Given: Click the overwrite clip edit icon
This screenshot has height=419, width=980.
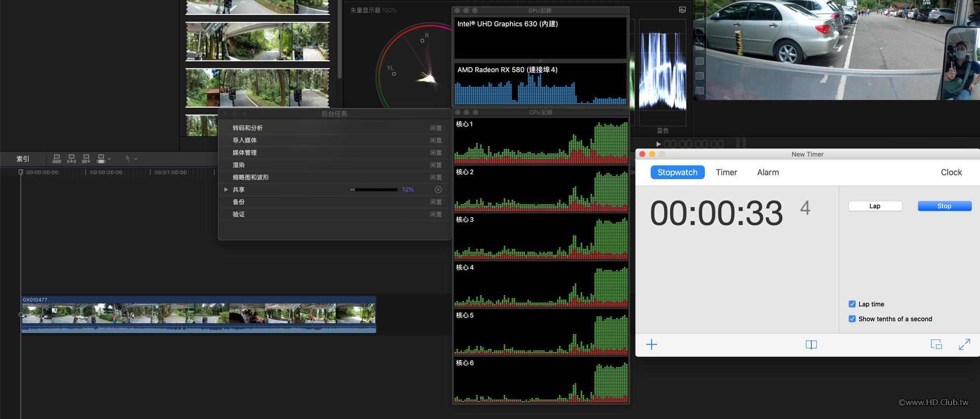Looking at the screenshot, I should coord(101,158).
